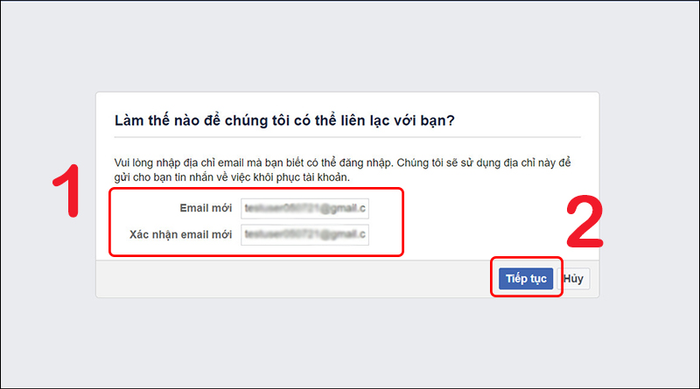The width and height of the screenshot is (700, 389).
Task: Click the word "bạn?" ending the heading
Action: 438,121
